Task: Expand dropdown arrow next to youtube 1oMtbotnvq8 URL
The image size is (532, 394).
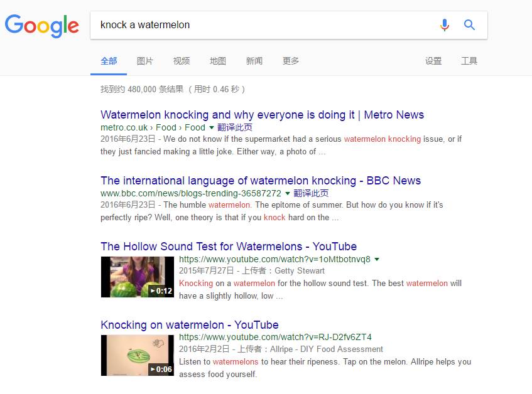Action: click(377, 260)
